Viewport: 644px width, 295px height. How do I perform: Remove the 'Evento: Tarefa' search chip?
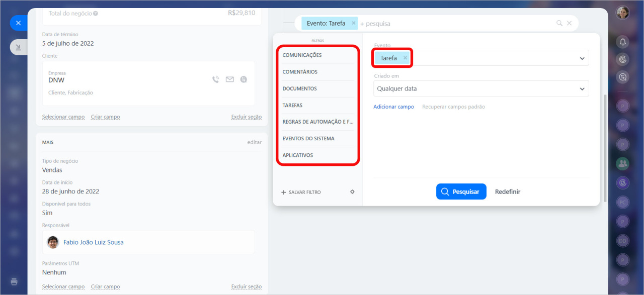[354, 23]
